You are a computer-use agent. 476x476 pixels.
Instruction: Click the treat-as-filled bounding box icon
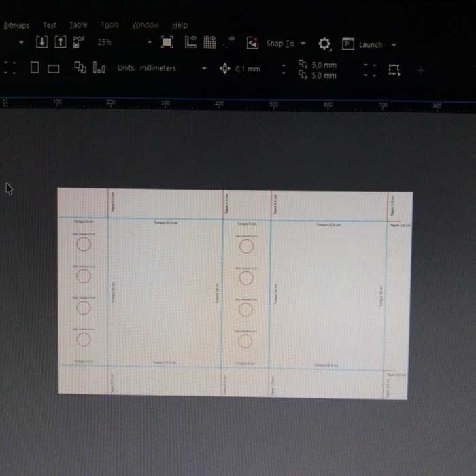click(394, 69)
